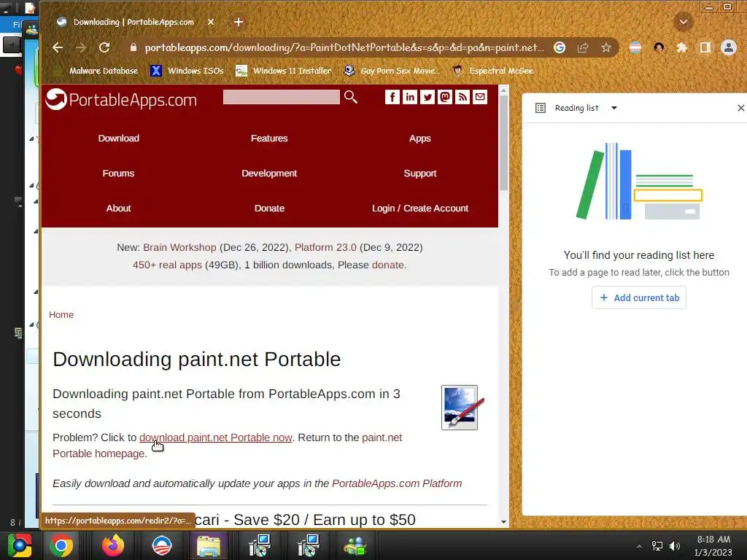
Task: Click the Windows Start button
Action: (19, 545)
